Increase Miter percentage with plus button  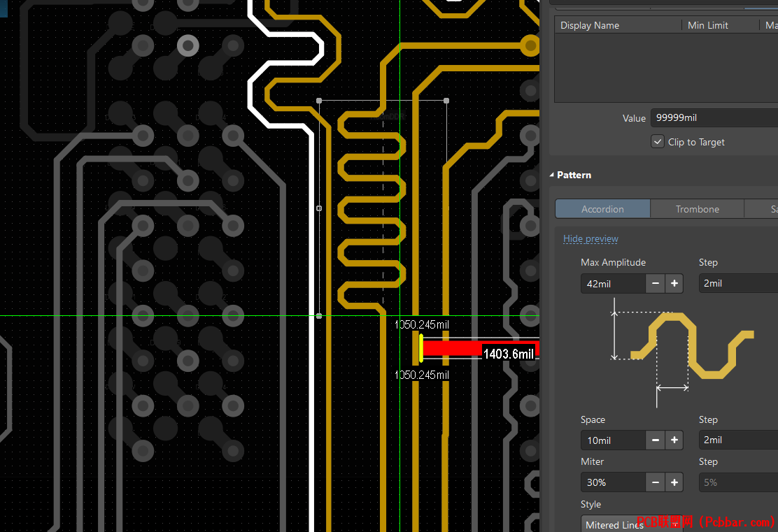674,482
